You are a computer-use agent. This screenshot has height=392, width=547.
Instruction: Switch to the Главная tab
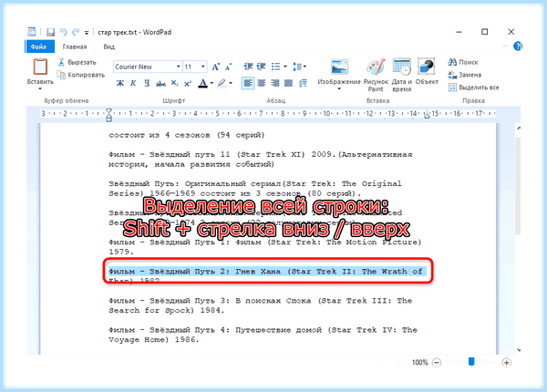[75, 46]
